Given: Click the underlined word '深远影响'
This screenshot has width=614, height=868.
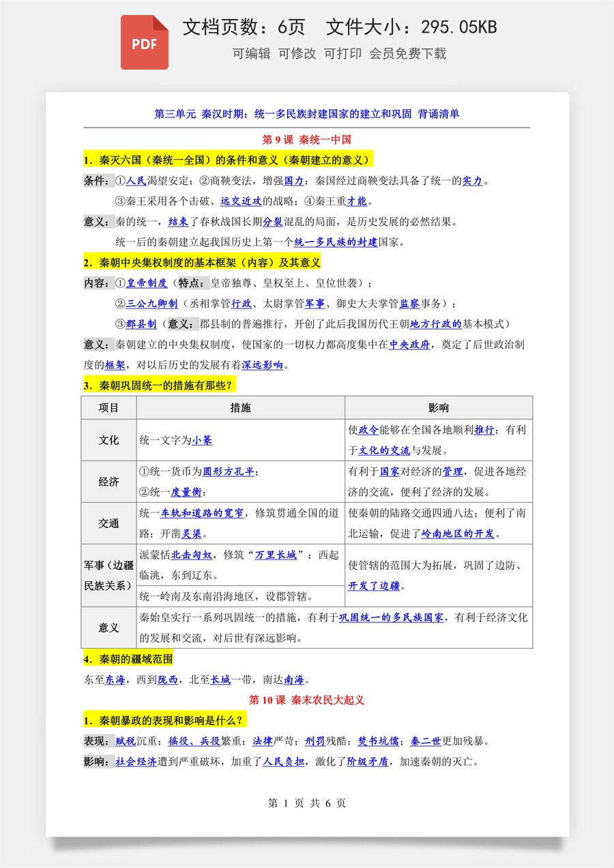Looking at the screenshot, I should [262, 366].
